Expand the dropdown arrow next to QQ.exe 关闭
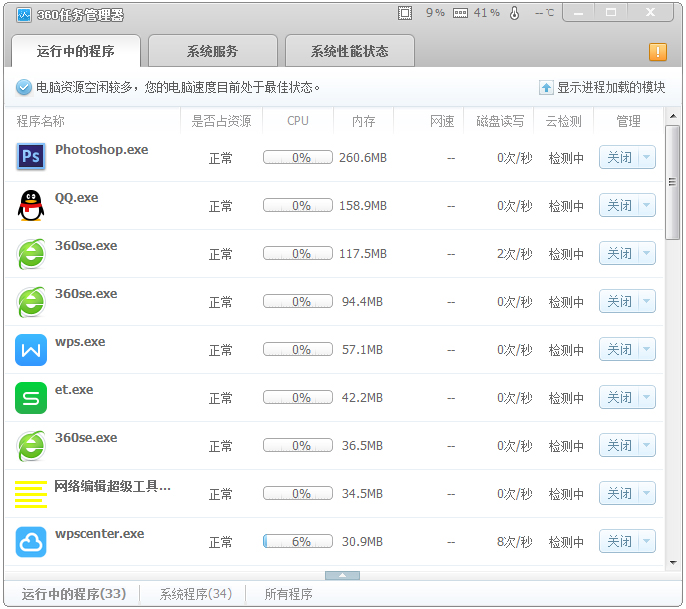This screenshot has height=609, width=686. (x=646, y=206)
